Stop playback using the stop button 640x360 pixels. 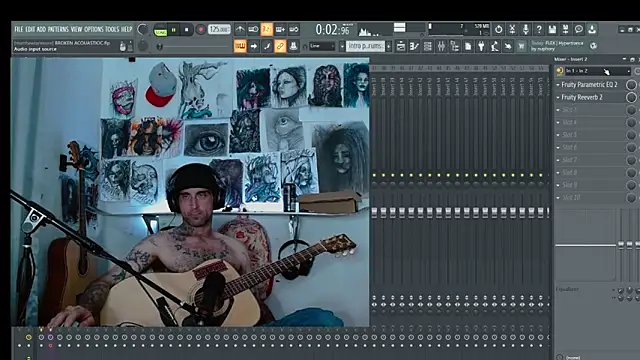pos(187,30)
